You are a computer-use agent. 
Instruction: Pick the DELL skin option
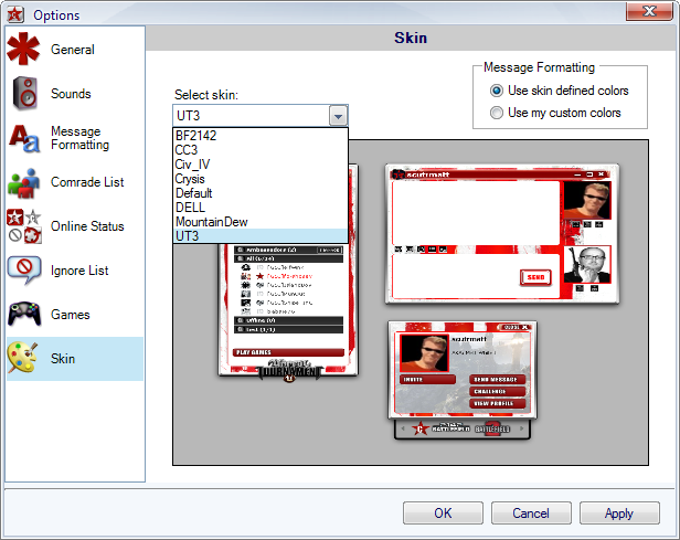coord(260,207)
